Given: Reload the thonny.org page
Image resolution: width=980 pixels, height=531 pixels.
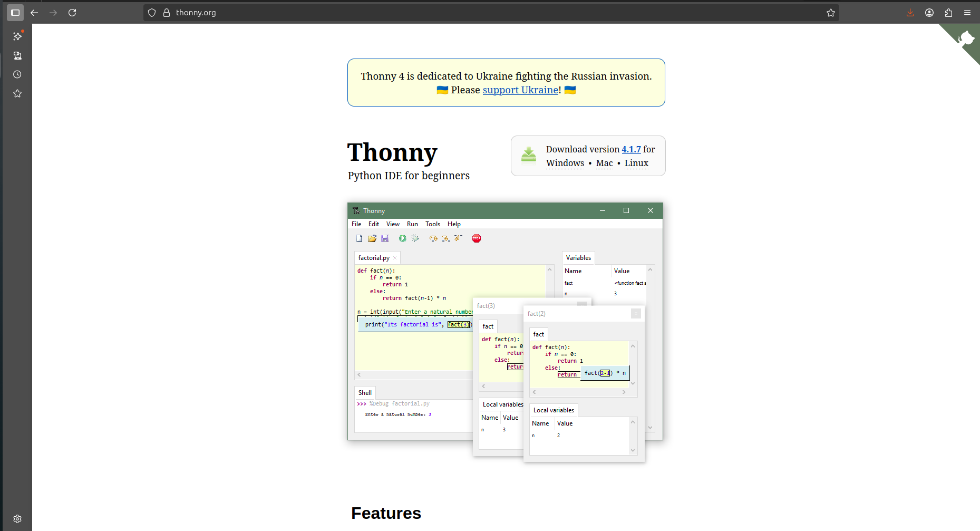Looking at the screenshot, I should pyautogui.click(x=72, y=13).
